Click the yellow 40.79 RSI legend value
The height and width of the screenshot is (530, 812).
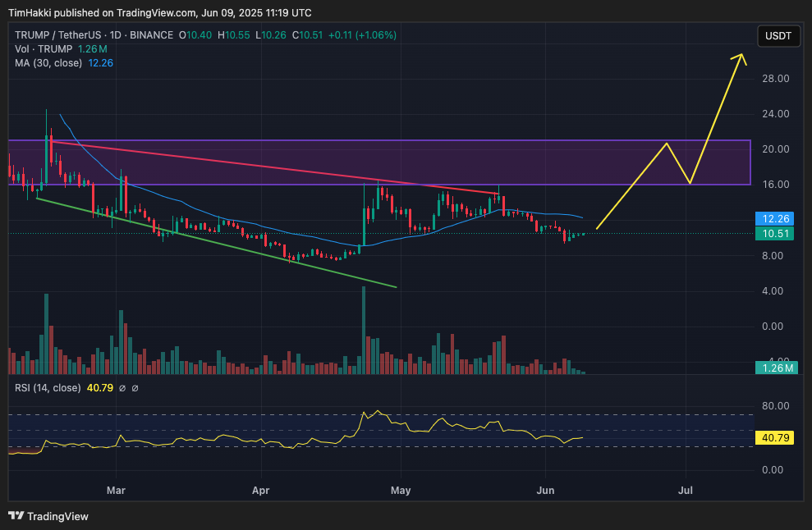[x=100, y=388]
